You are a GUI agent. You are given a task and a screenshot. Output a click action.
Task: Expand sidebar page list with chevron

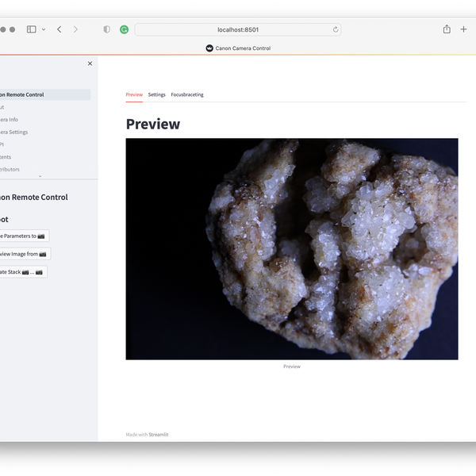click(x=40, y=176)
